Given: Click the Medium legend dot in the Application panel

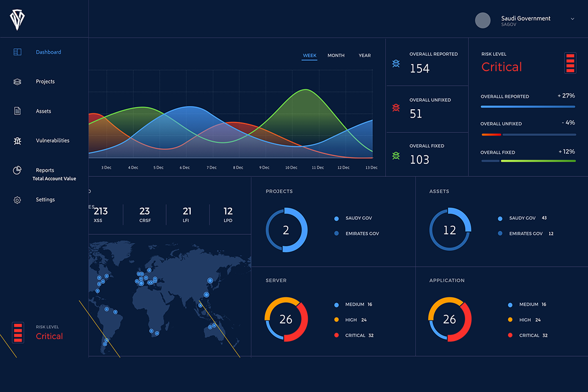Looking at the screenshot, I should coord(510,305).
